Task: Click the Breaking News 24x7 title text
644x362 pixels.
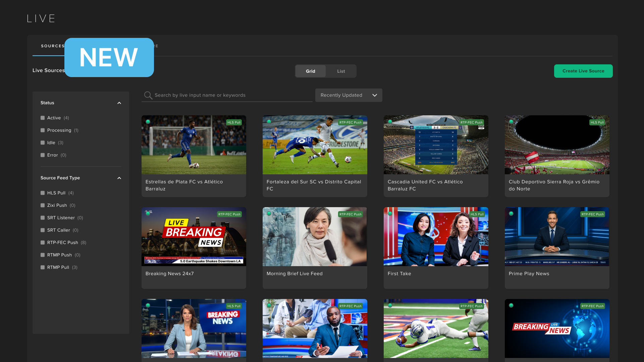Action: (x=169, y=274)
